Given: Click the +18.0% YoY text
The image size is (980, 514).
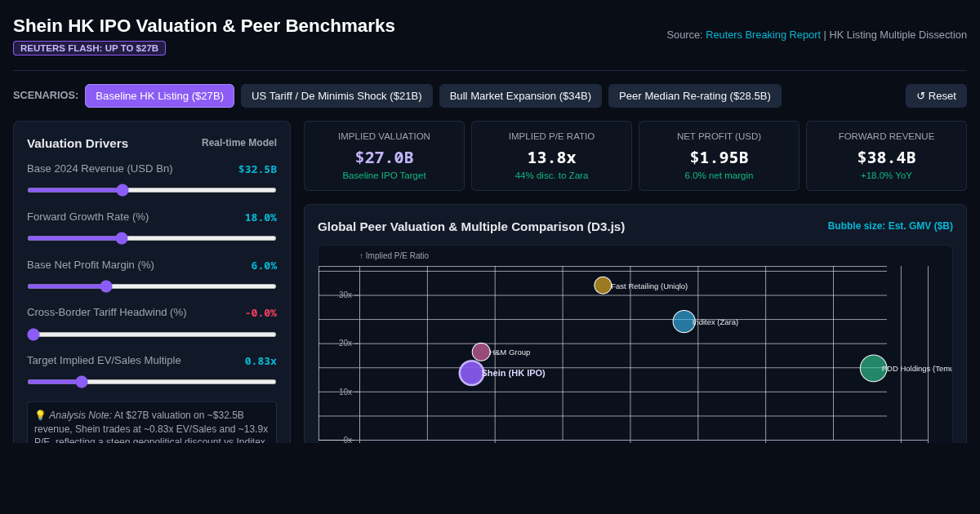Looking at the screenshot, I should click(x=886, y=175).
